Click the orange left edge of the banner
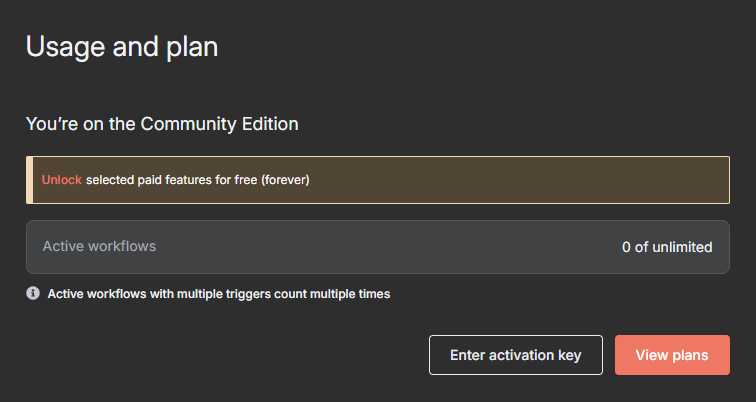The width and height of the screenshot is (756, 402). click(x=29, y=180)
